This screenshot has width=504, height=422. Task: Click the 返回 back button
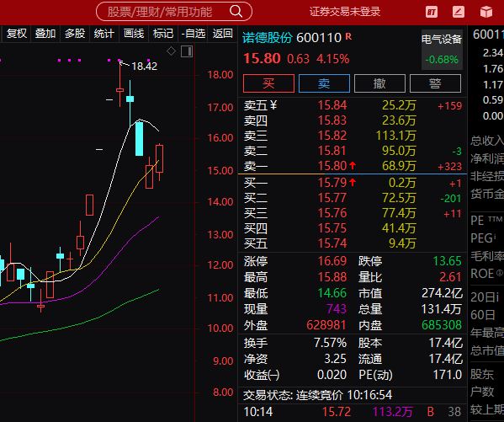coord(222,34)
